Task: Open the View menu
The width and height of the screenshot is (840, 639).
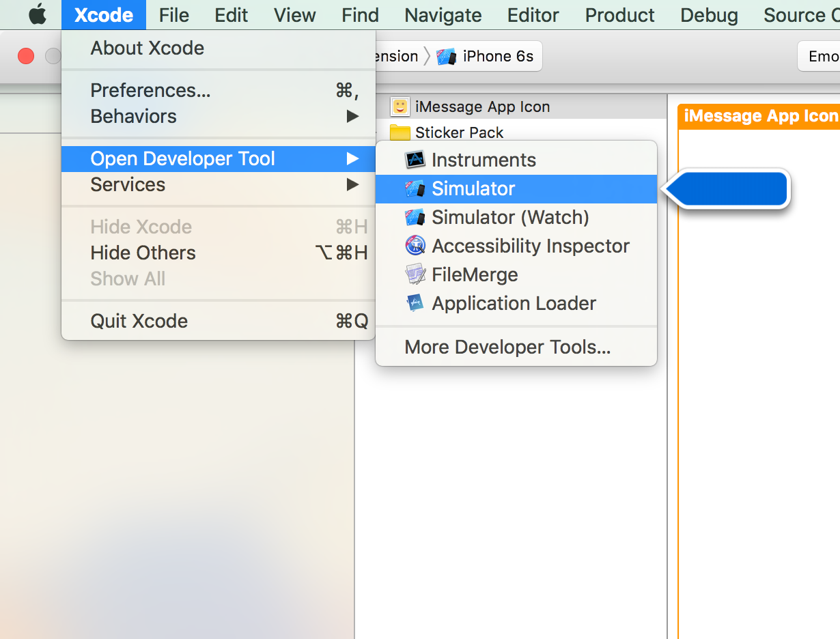Action: [x=295, y=14]
